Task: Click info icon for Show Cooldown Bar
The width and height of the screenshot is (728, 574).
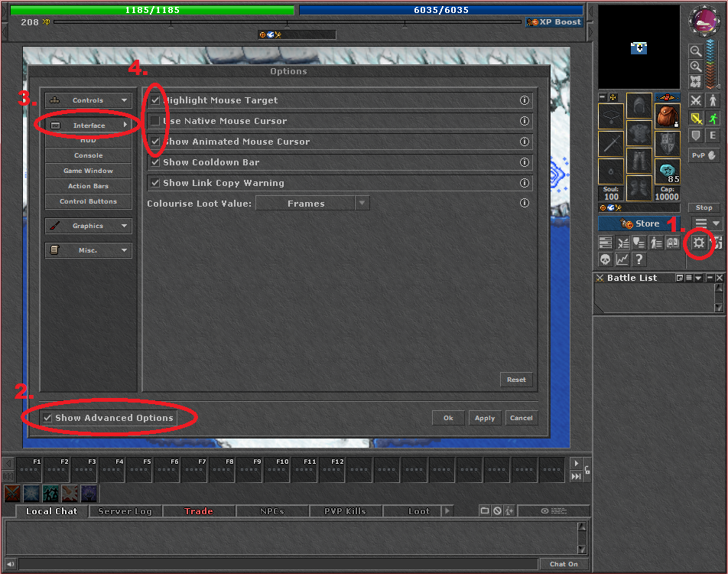Action: point(525,162)
